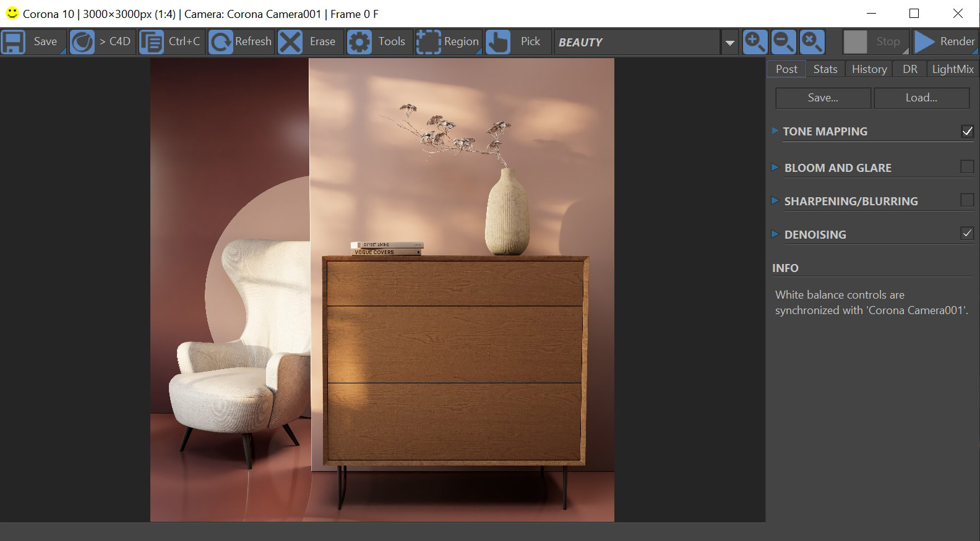Switch to the Stats tab
Viewport: 980px width, 541px height.
[x=825, y=69]
